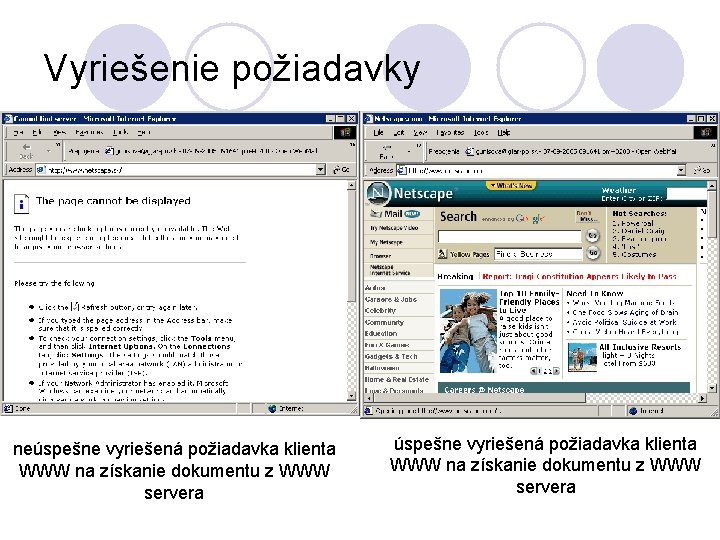Click Google search text field on Netscape page
The height and width of the screenshot is (540, 720).
point(509,236)
